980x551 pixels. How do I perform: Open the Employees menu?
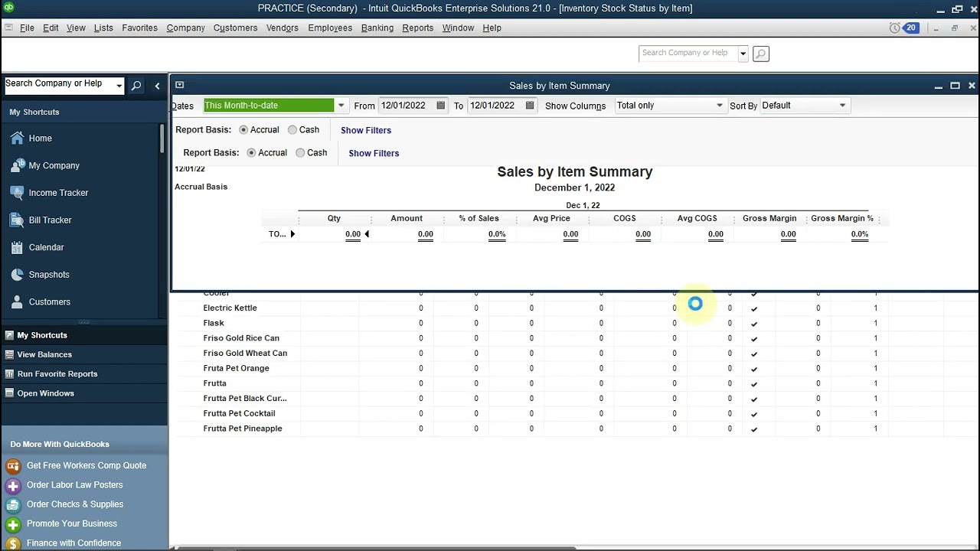tap(330, 28)
